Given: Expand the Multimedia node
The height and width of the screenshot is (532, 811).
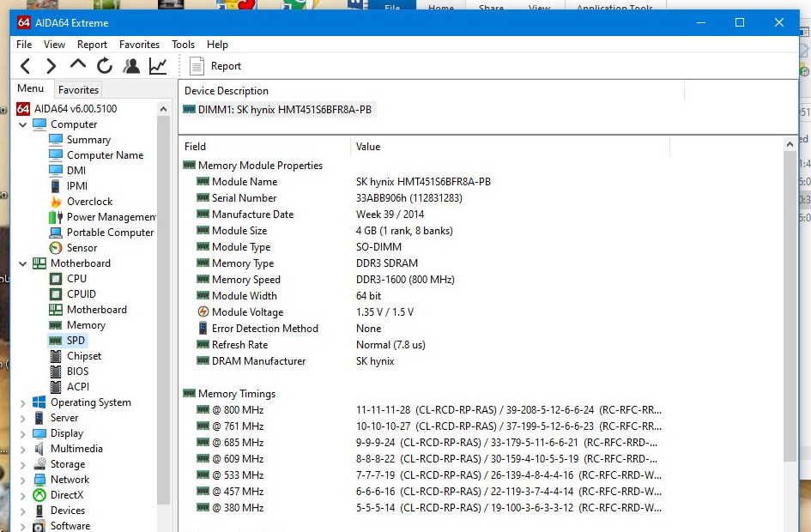Looking at the screenshot, I should 23,450.
